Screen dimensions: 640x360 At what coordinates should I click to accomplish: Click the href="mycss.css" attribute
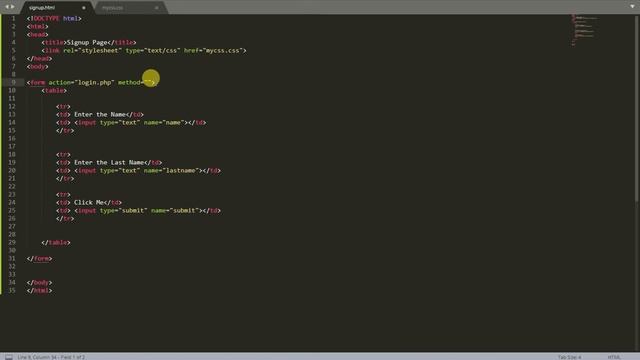tap(213, 51)
